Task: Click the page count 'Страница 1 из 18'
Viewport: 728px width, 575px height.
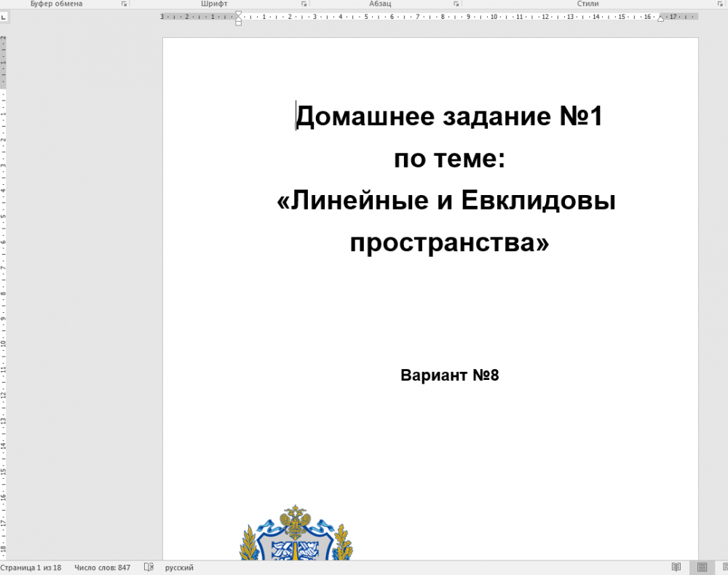Action: point(31,568)
